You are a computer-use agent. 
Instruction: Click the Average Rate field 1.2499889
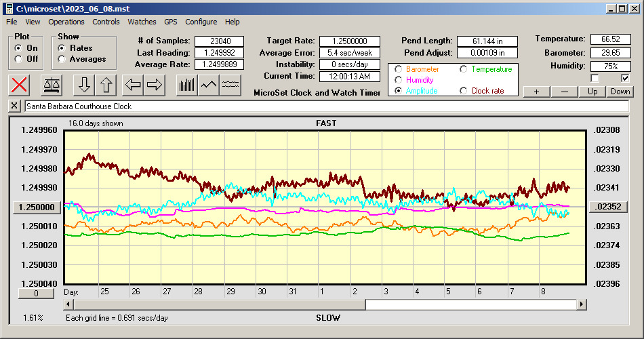[x=220, y=64]
